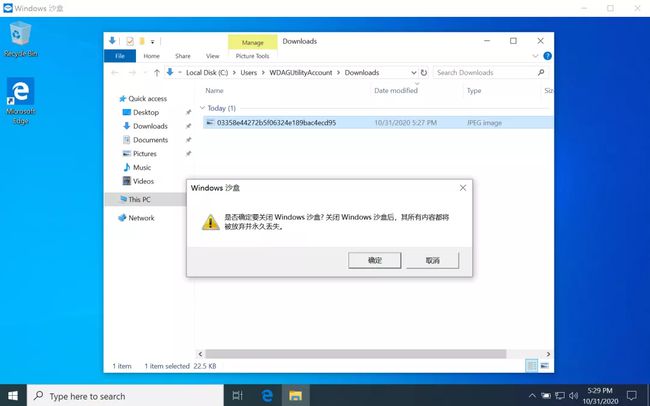Open Videos in navigation pane
This screenshot has width=650, height=406.
click(x=138, y=181)
